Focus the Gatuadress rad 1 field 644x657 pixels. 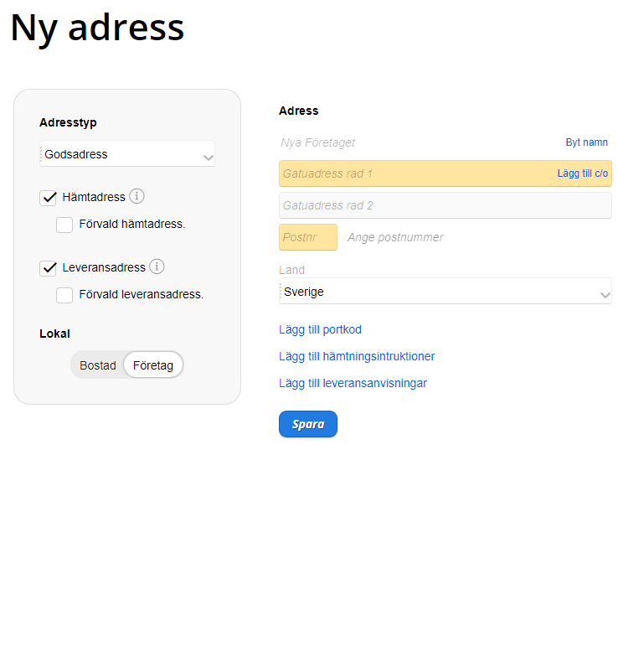[x=415, y=173]
